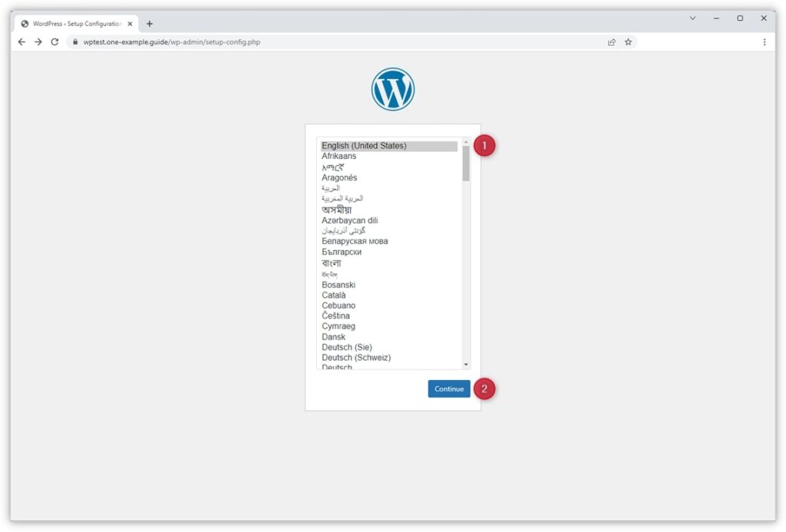Select Български language option
Viewport: 786px width, 532px height.
pyautogui.click(x=389, y=252)
